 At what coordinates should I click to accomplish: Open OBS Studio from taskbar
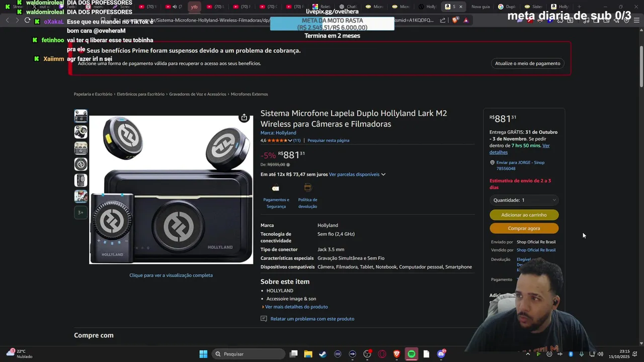coord(367,354)
